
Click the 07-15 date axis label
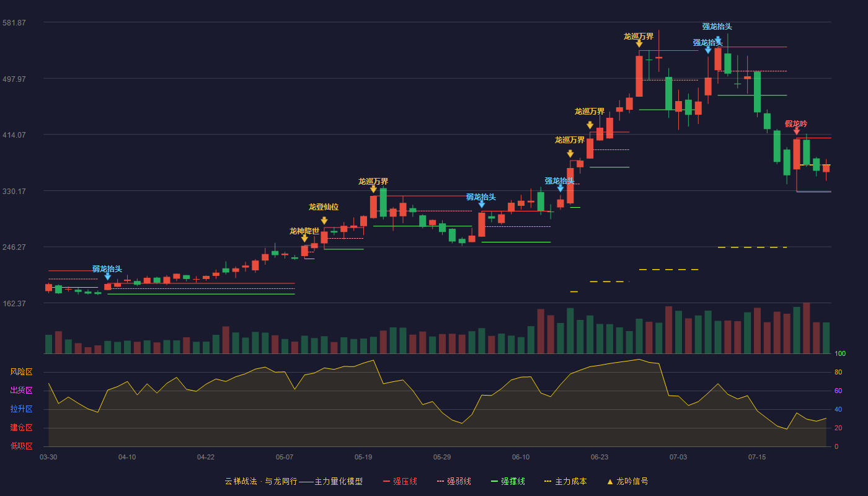(x=757, y=457)
